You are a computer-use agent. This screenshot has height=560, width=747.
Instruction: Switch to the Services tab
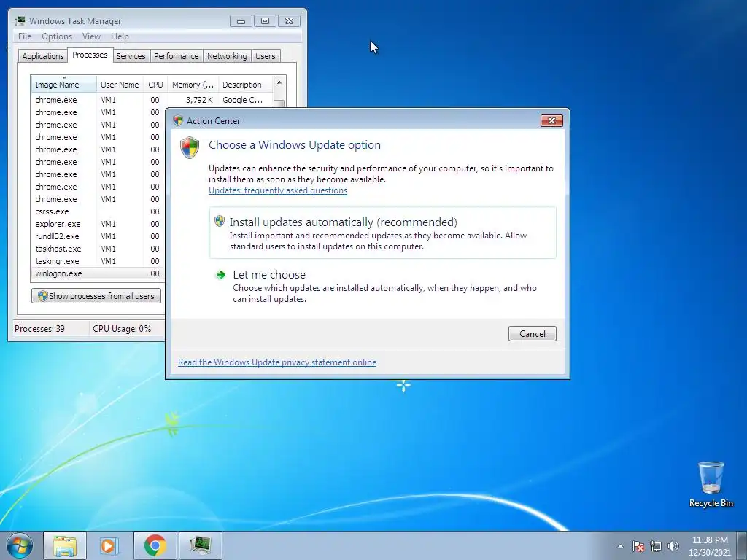131,55
